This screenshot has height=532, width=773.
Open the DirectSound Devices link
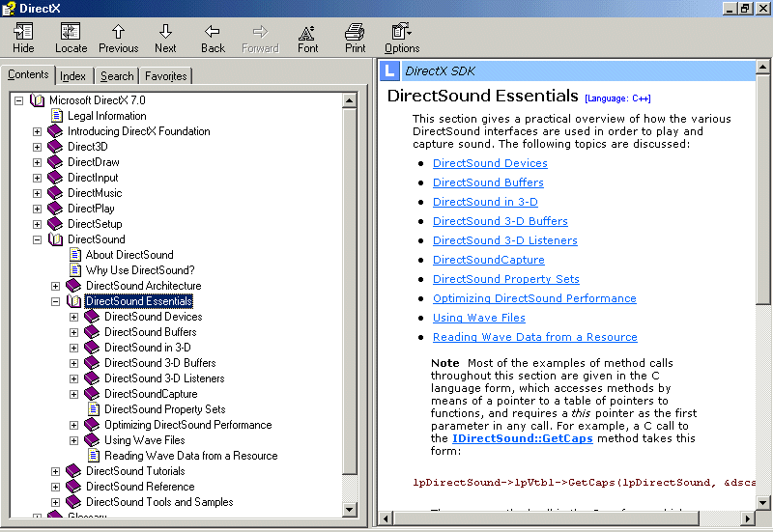click(490, 163)
